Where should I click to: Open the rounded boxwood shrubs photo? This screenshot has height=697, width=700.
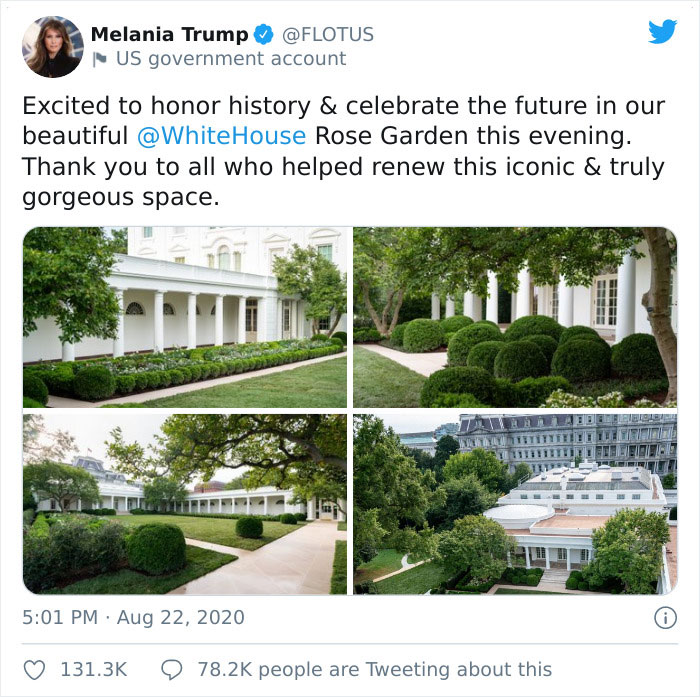[515, 317]
